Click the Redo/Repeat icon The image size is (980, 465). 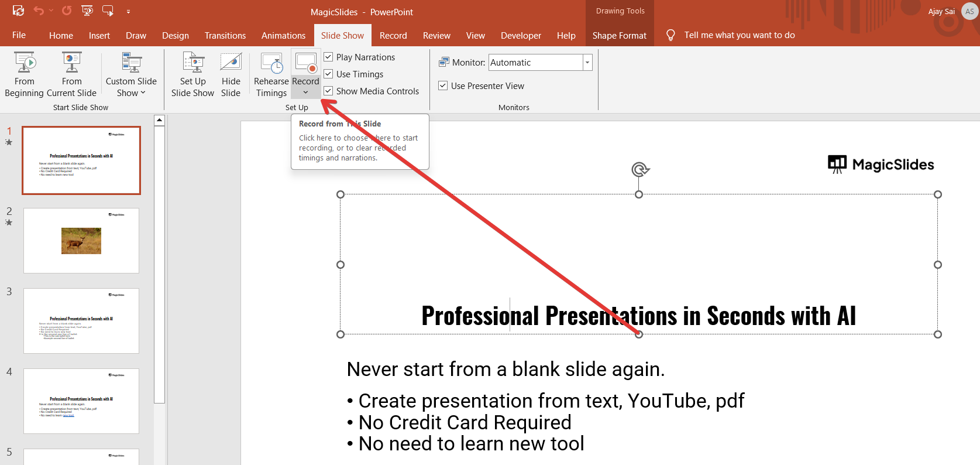tap(67, 11)
